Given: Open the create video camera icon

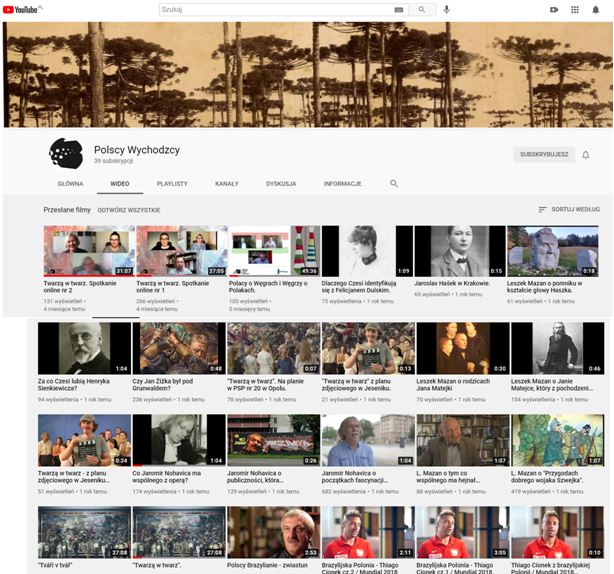Looking at the screenshot, I should [x=554, y=9].
